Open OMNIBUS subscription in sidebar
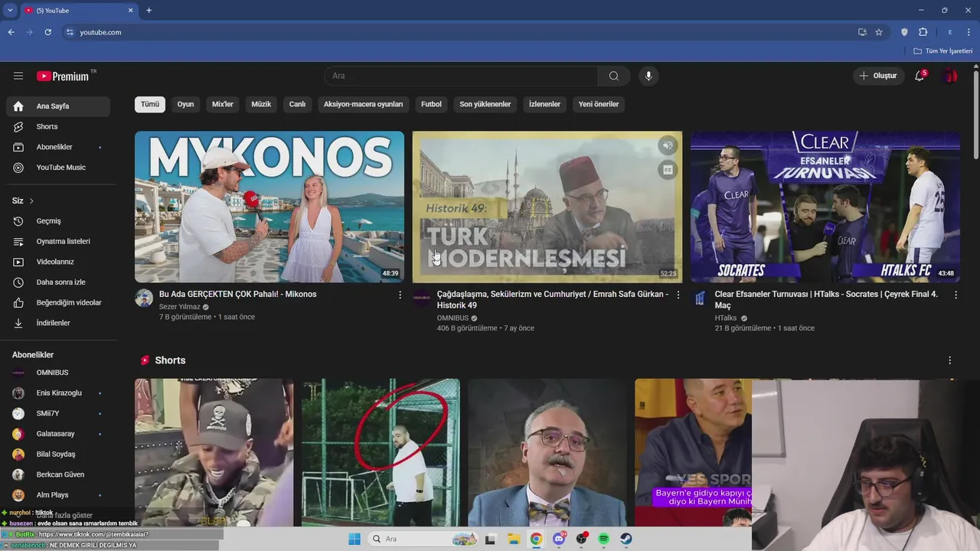 click(58, 373)
